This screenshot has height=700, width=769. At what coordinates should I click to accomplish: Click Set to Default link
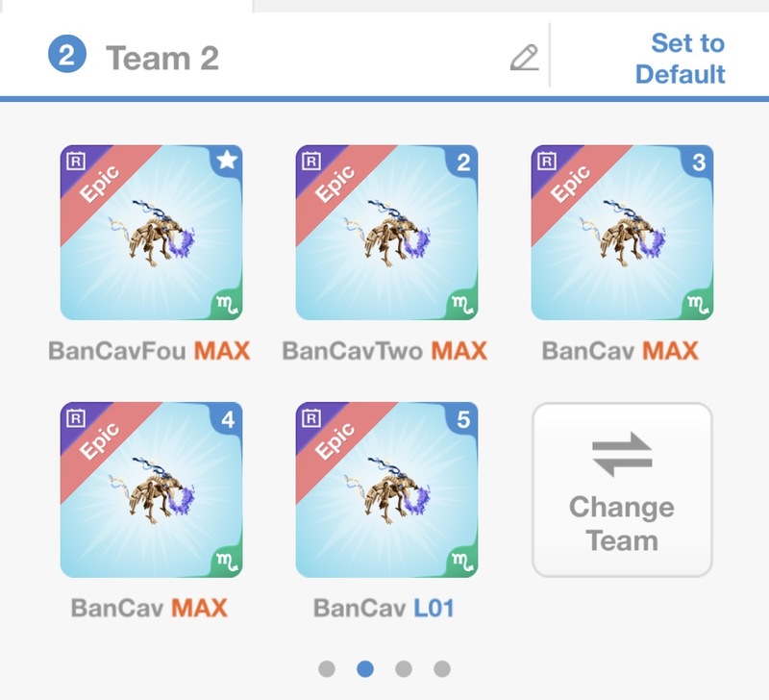click(681, 59)
